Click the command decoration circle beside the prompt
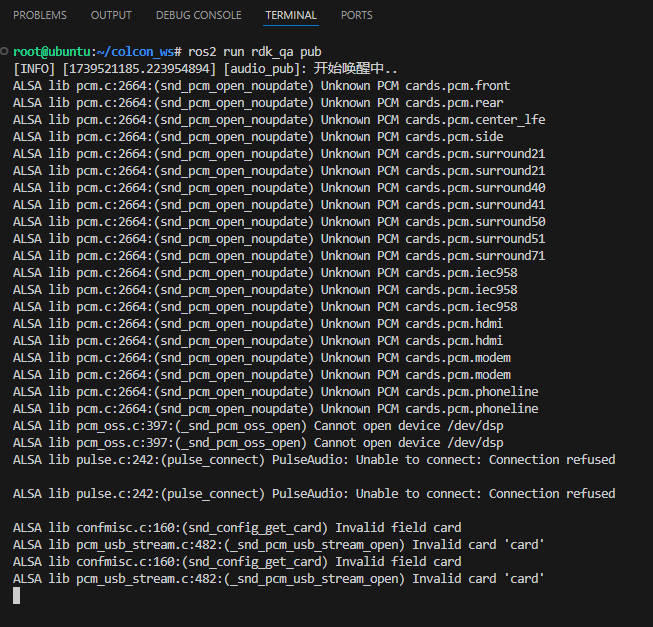 point(6,51)
